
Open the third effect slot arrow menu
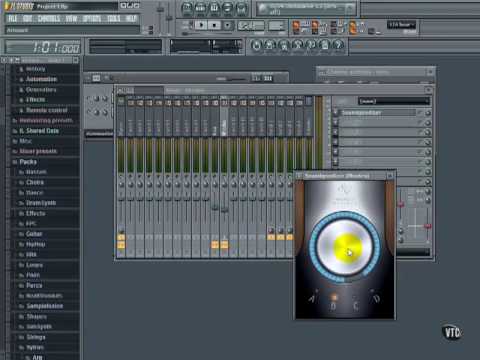[x=336, y=132]
